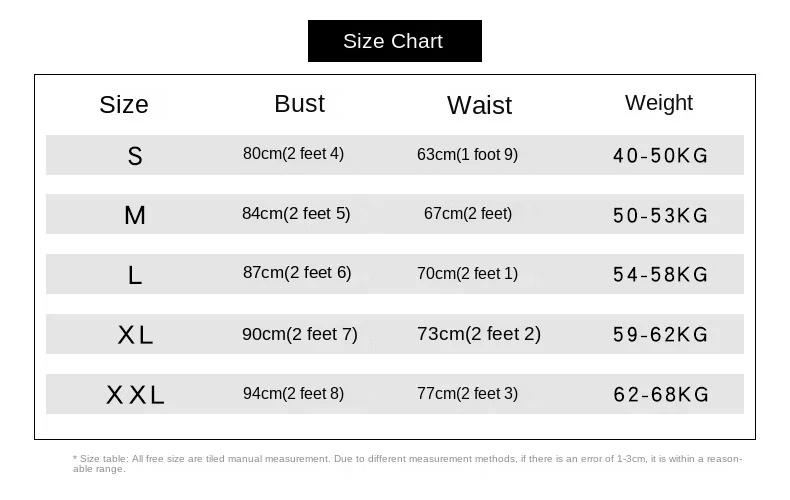Click the size table disclaimer footnote

click(x=407, y=463)
